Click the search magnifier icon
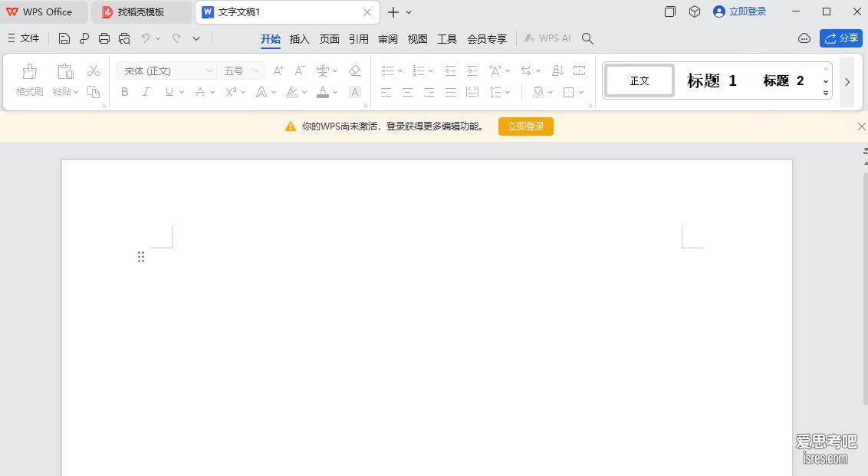This screenshot has height=476, width=868. pos(588,38)
